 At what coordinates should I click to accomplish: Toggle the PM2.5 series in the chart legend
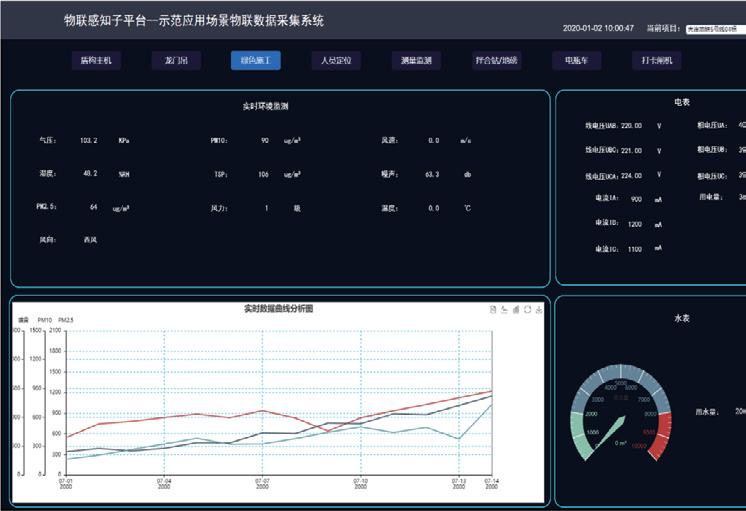click(66, 320)
